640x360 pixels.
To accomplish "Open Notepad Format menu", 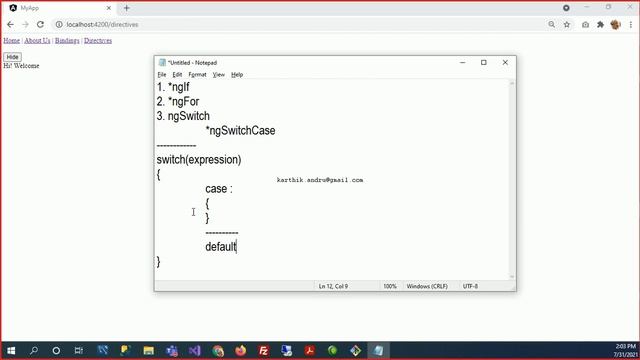I will (198, 75).
